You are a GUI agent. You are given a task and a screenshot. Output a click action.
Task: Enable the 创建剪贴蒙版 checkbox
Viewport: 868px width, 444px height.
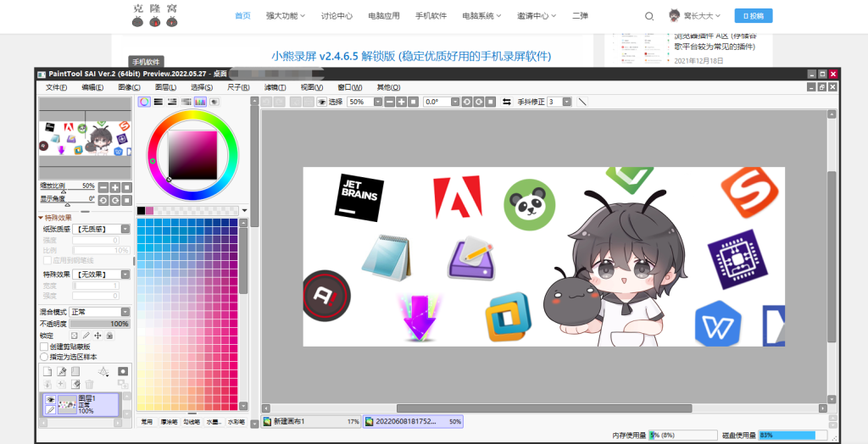(x=44, y=347)
